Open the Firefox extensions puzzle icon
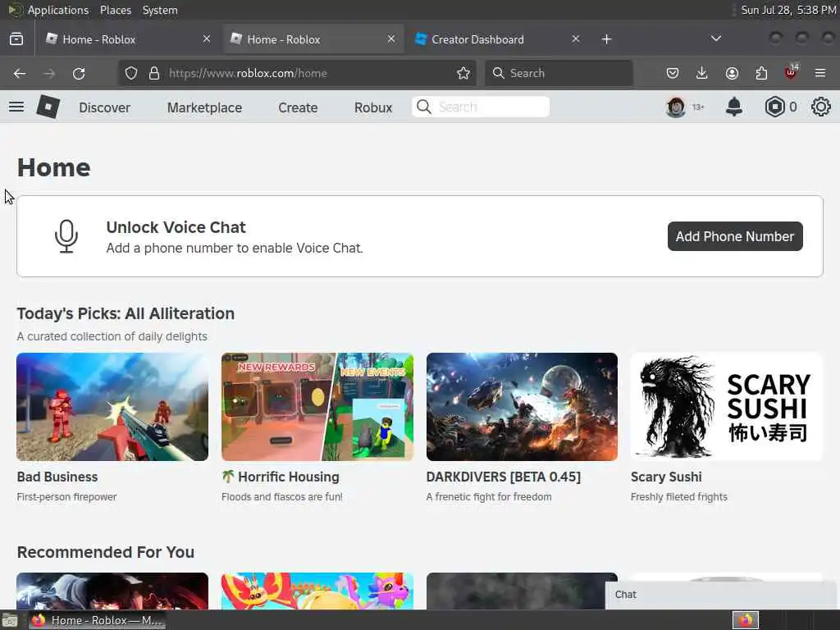Viewport: 840px width, 630px height. coord(761,73)
